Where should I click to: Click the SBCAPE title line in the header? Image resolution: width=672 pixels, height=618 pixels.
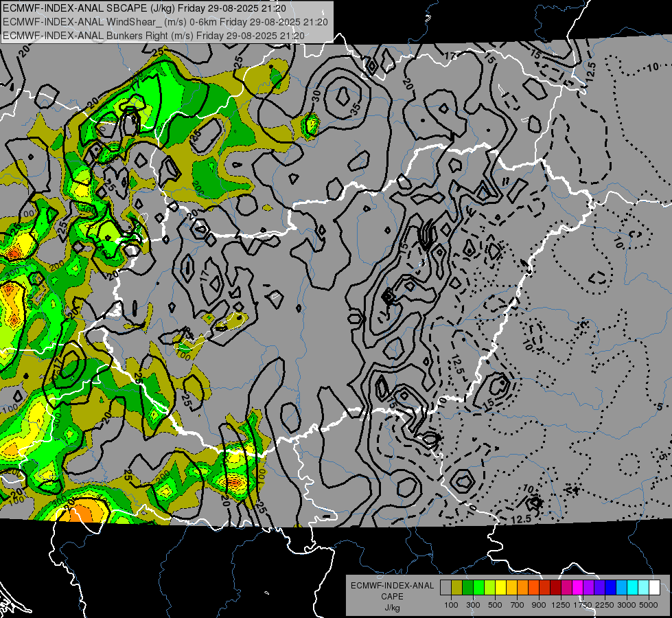[144, 8]
